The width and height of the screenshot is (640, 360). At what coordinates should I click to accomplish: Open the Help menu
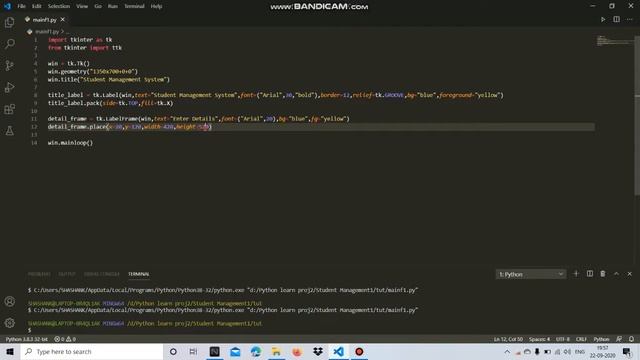[x=156, y=6]
